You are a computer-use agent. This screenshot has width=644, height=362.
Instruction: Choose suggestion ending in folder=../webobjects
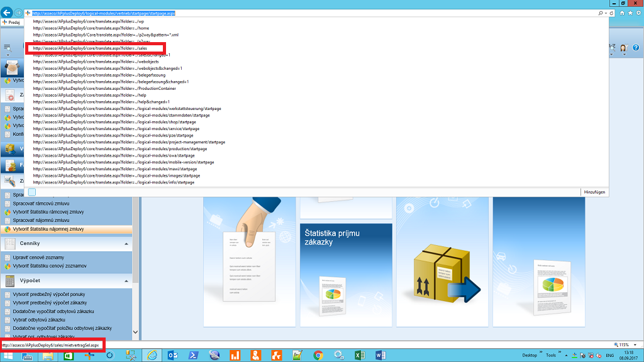click(x=96, y=62)
